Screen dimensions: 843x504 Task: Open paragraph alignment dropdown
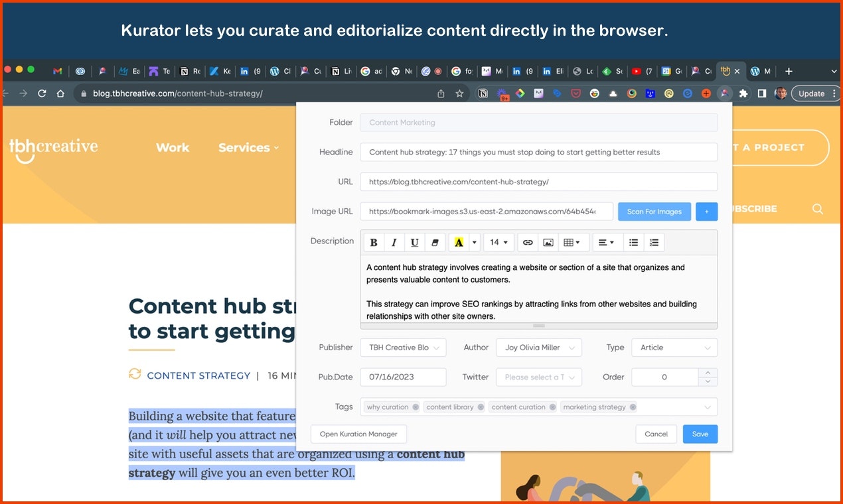607,243
